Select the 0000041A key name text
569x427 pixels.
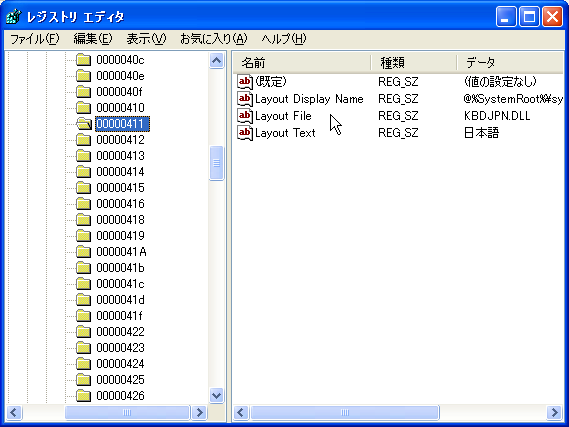pos(121,251)
